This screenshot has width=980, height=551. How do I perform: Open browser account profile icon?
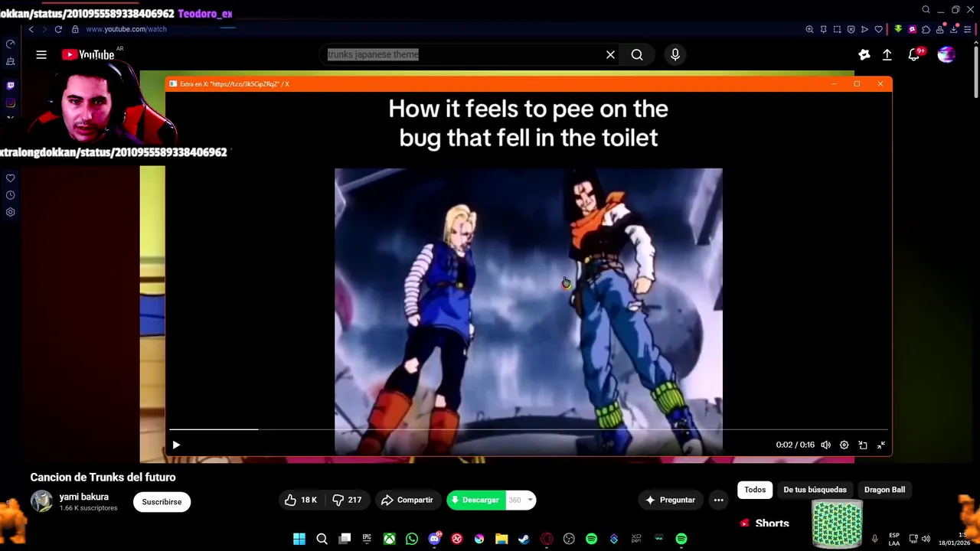[939, 29]
